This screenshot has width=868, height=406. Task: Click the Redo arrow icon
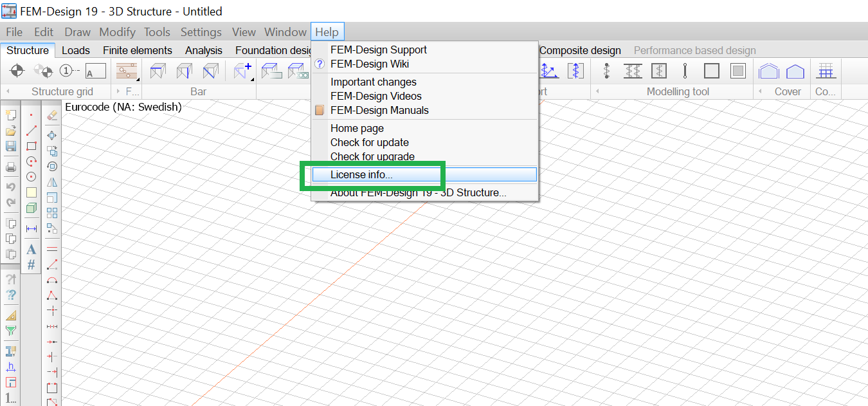tap(10, 203)
